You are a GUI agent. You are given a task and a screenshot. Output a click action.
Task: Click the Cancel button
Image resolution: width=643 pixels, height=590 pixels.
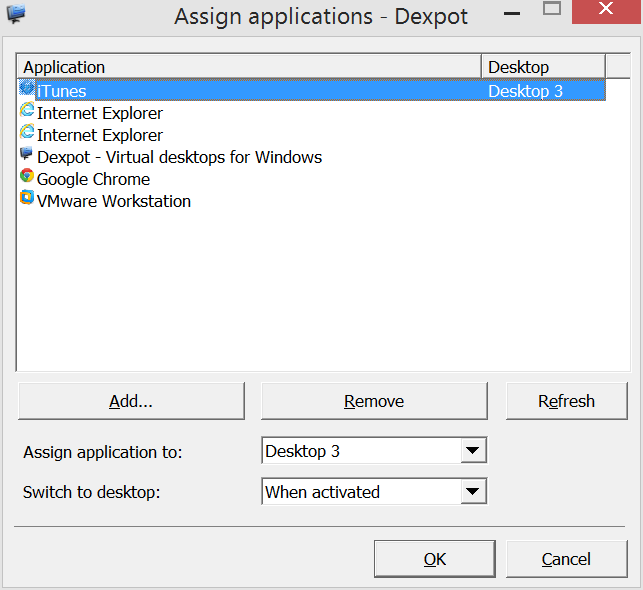(x=567, y=559)
